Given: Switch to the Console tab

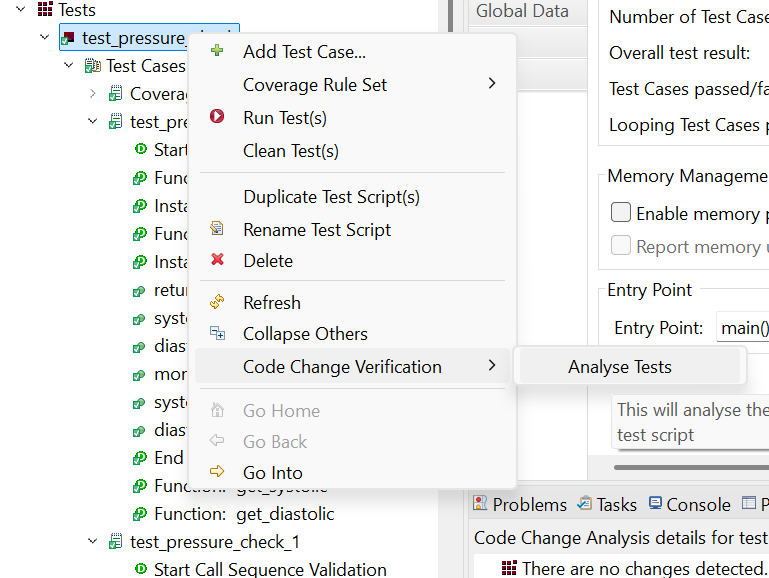Looking at the screenshot, I should pyautogui.click(x=689, y=505).
